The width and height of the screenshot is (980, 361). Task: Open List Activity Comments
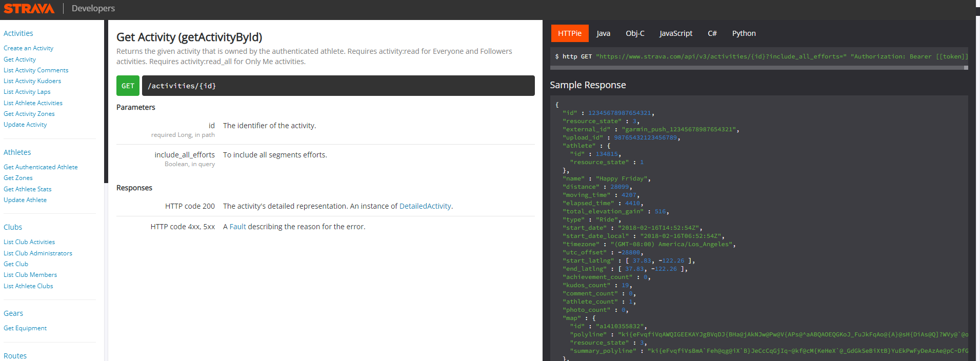36,70
